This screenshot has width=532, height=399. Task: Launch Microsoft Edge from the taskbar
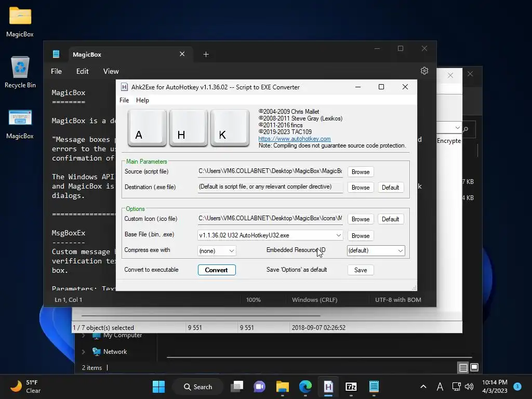coord(305,387)
